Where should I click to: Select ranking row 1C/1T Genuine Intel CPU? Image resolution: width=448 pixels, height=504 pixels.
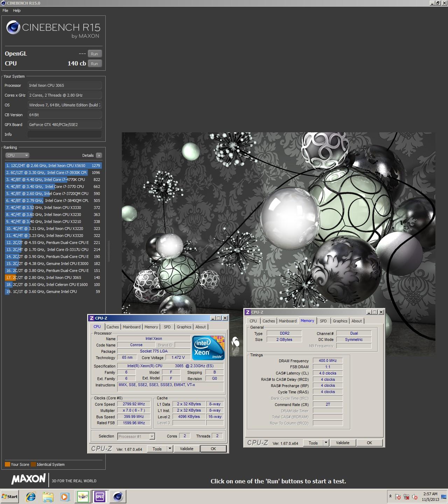point(53,292)
